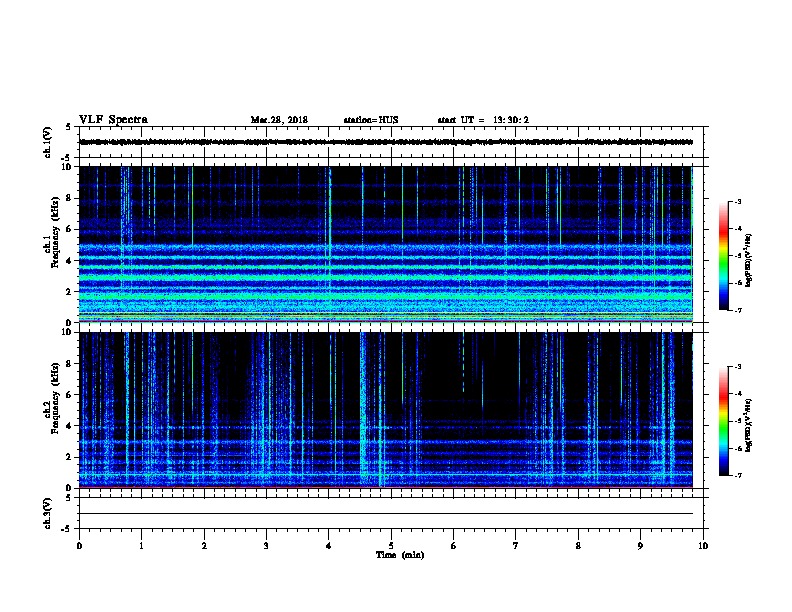This screenshot has width=792, height=612.
Task: Click the ch.1 voltage waveform trace
Action: [x=386, y=142]
